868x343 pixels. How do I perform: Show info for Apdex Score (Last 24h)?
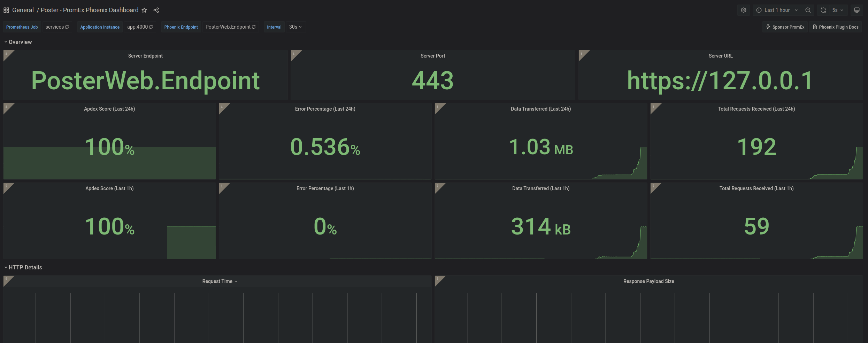(x=7, y=106)
